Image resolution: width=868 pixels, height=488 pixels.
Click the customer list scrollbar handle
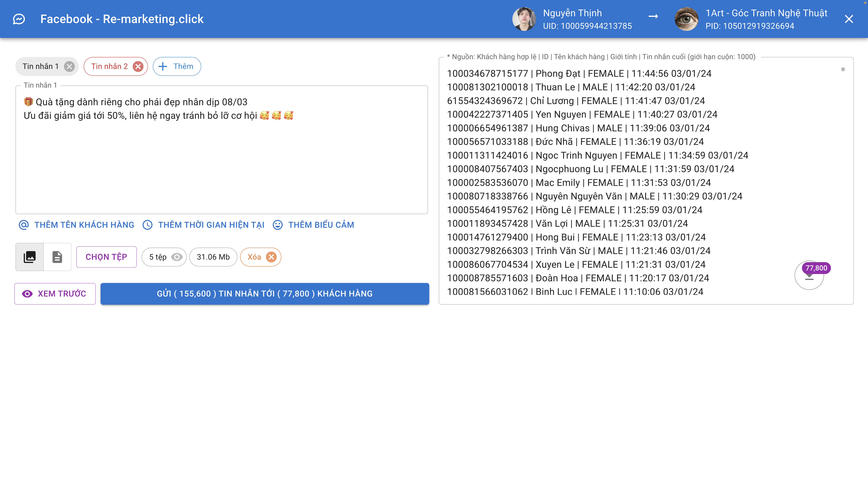click(843, 69)
